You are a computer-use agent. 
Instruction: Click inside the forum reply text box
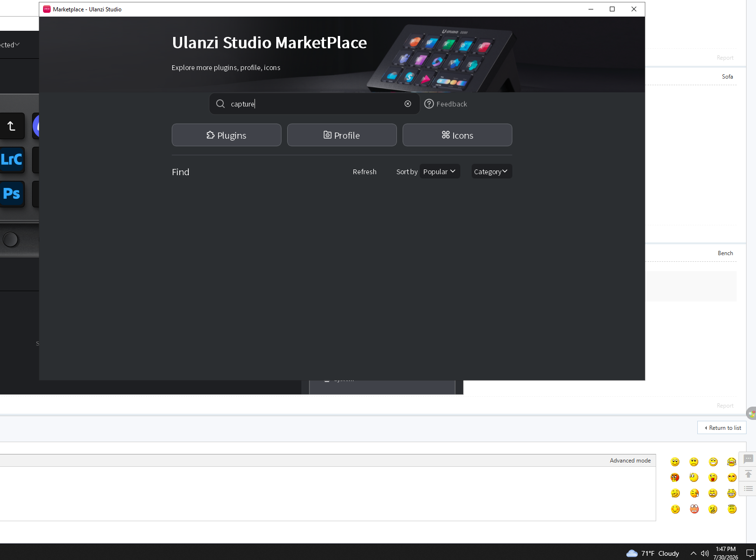(328, 494)
